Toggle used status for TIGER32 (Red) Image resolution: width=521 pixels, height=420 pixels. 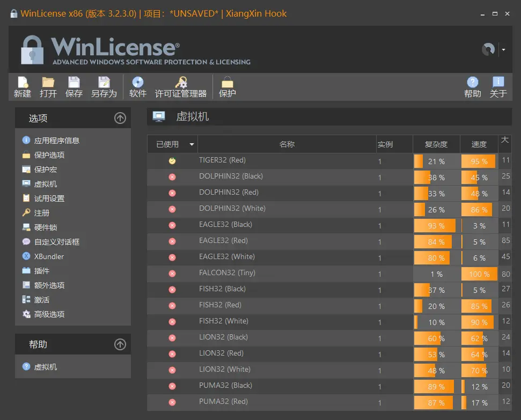(x=172, y=161)
